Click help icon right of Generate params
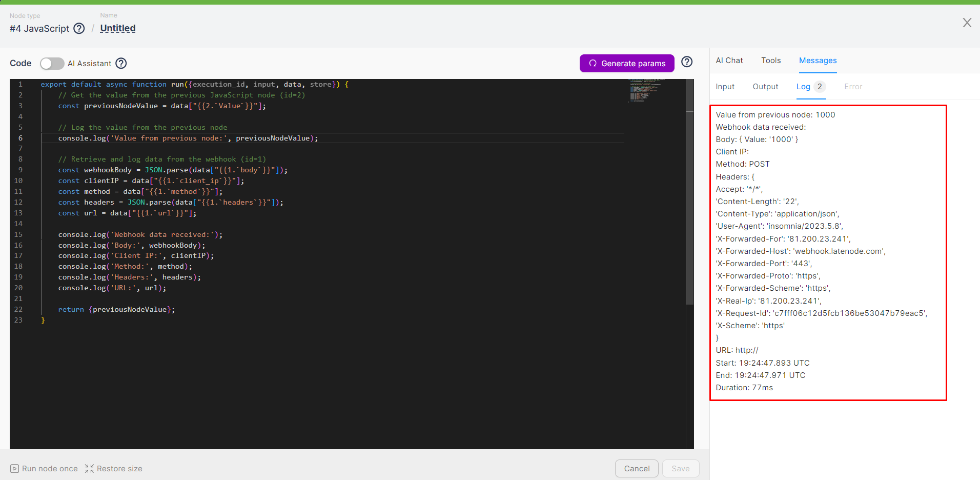980x480 pixels. tap(687, 62)
